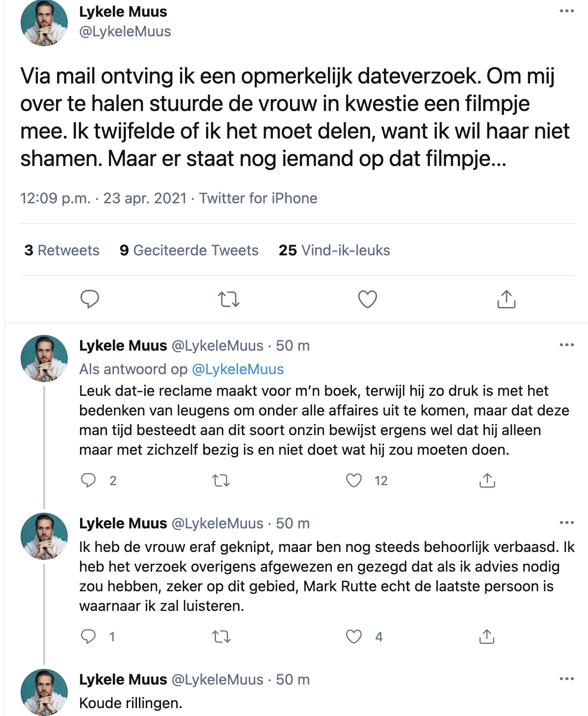View the 3 Retweets list
This screenshot has height=716, width=588.
[62, 250]
